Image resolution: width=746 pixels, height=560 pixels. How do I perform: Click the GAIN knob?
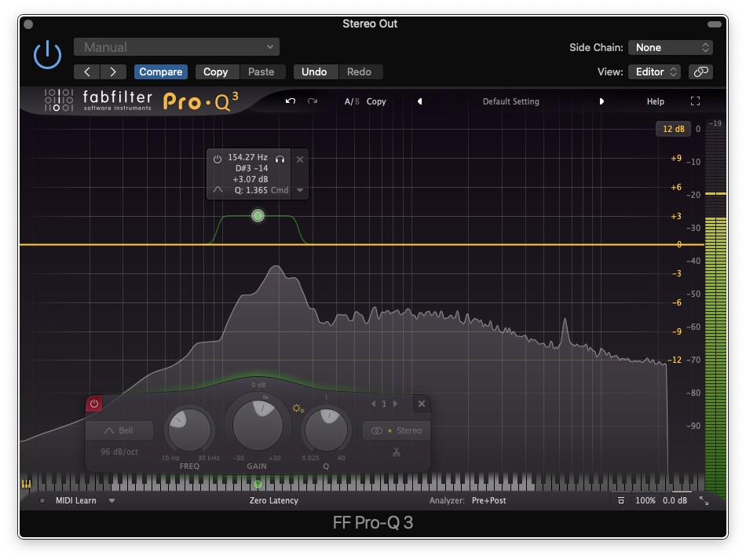[x=257, y=425]
